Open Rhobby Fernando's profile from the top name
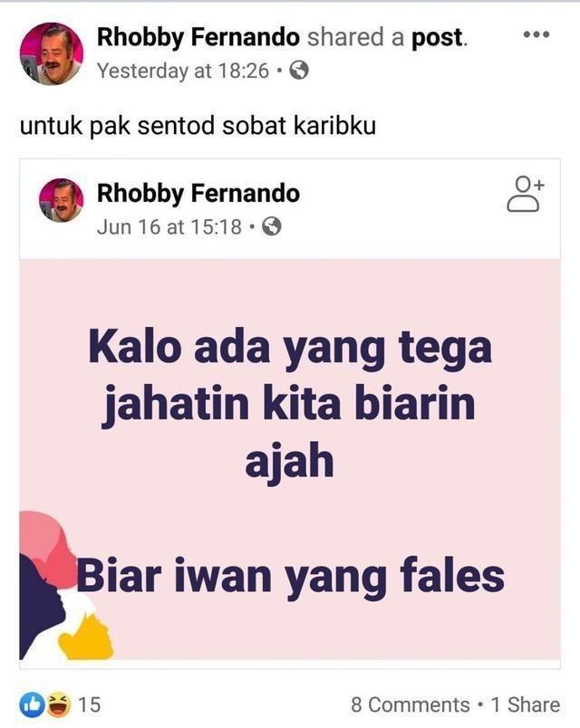Viewport: 580px width, 728px height. pyautogui.click(x=198, y=38)
